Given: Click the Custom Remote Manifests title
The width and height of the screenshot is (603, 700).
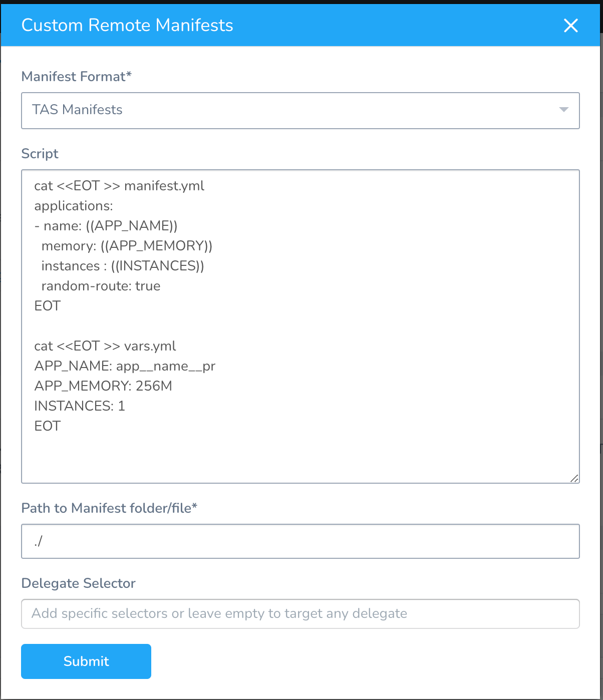Looking at the screenshot, I should coord(127,25).
